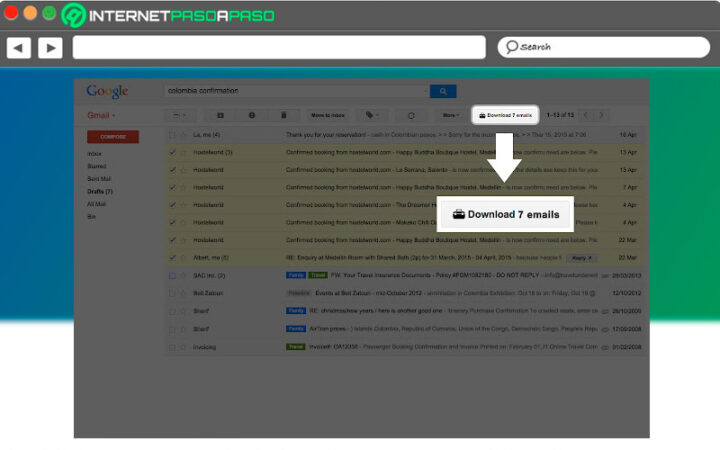Viewport: 720px width, 450px height.
Task: Click the 1-13 of 13 page counter
Action: (560, 115)
